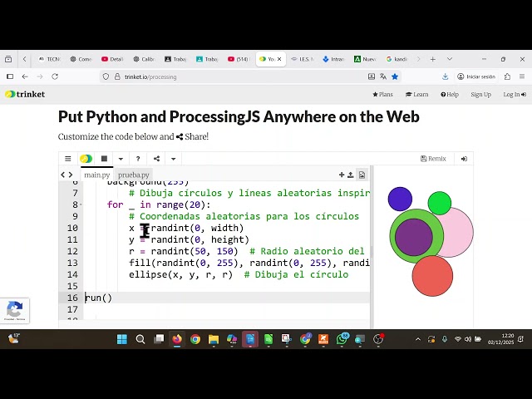Click the share icon in editor toolbar
This screenshot has height=399, width=532.
[x=156, y=159]
